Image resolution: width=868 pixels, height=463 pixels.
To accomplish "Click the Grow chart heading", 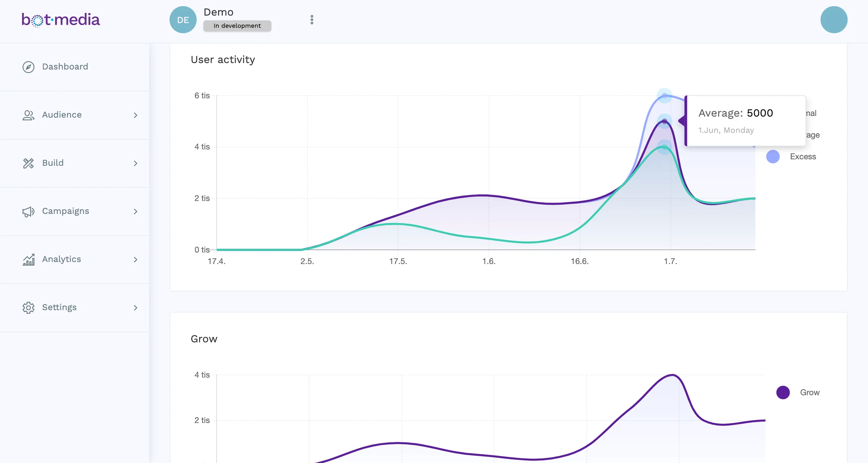I will click(x=204, y=339).
